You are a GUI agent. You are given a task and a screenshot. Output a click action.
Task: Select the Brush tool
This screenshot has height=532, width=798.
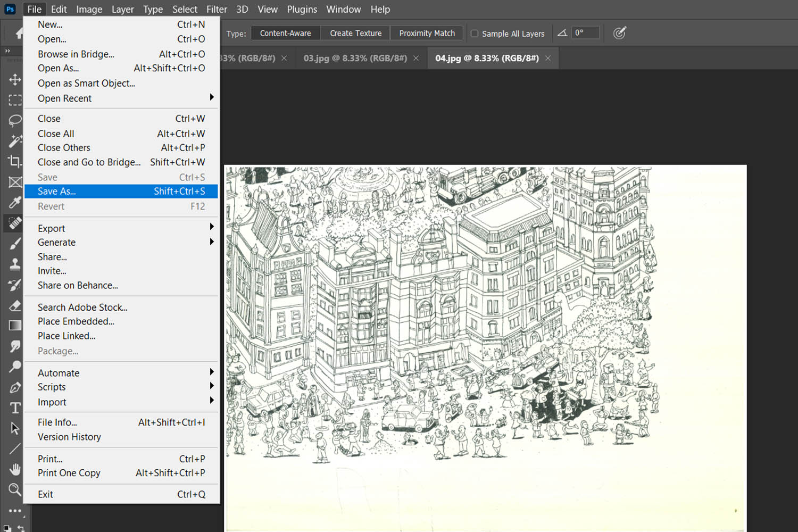click(15, 243)
